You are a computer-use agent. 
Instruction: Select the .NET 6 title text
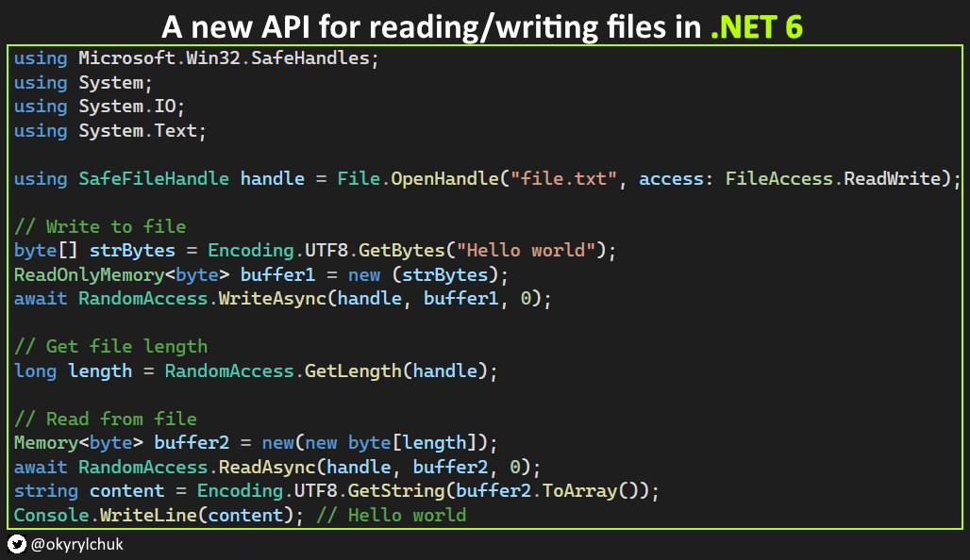755,26
